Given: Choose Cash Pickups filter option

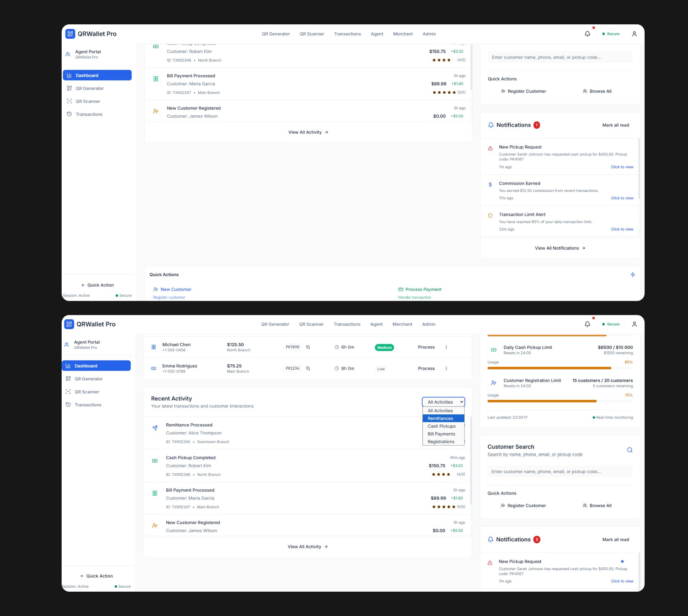Looking at the screenshot, I should point(441,426).
